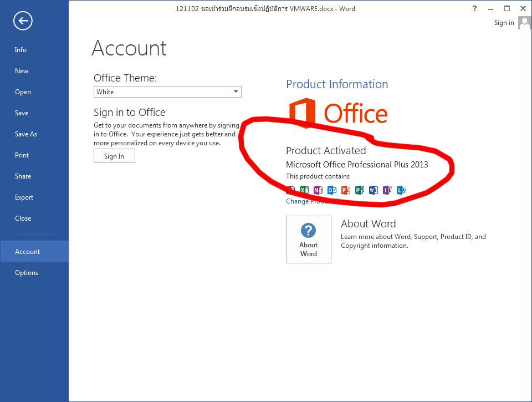Image resolution: width=532 pixels, height=402 pixels.
Task: Choose Save in the backstage menu
Action: 22,113
